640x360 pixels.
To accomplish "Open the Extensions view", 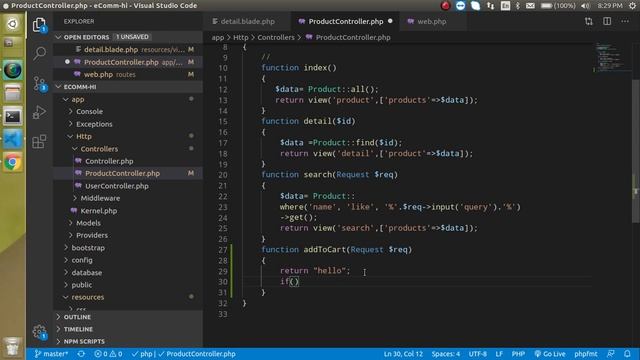I will point(39,141).
